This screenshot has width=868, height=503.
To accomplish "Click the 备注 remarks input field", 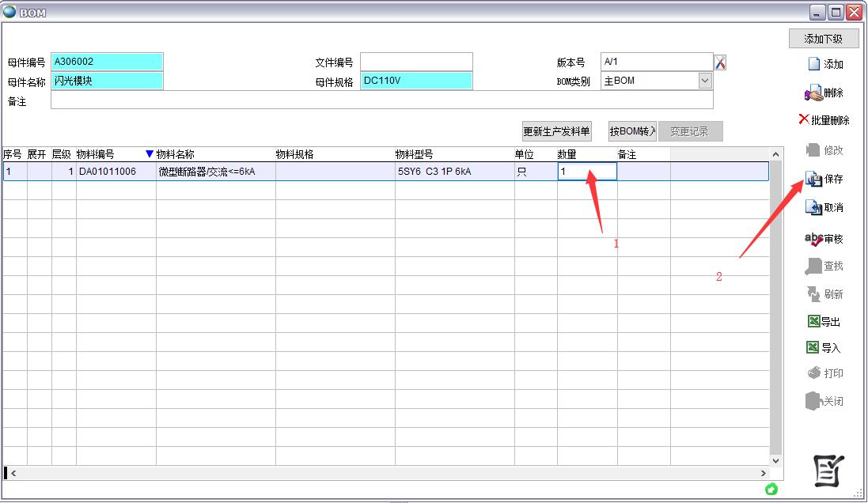I will point(381,100).
